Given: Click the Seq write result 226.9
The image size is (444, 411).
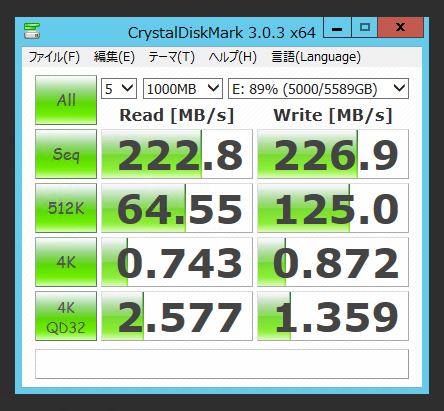Looking at the screenshot, I should 333,154.
